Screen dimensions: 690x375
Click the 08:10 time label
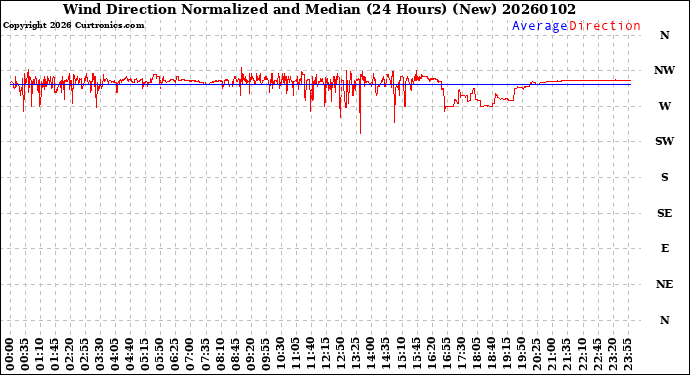coord(220,354)
